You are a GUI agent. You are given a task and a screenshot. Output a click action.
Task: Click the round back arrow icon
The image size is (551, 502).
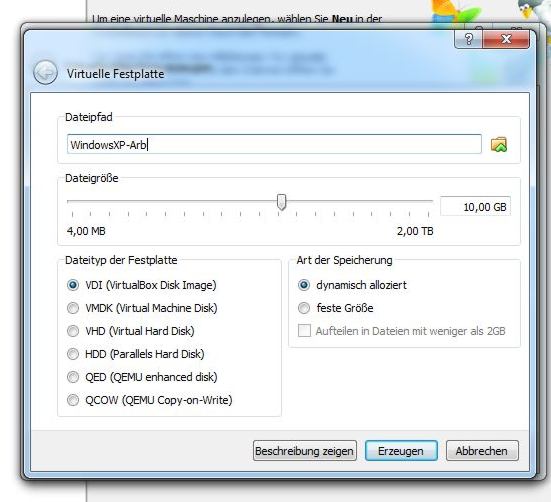[45, 73]
